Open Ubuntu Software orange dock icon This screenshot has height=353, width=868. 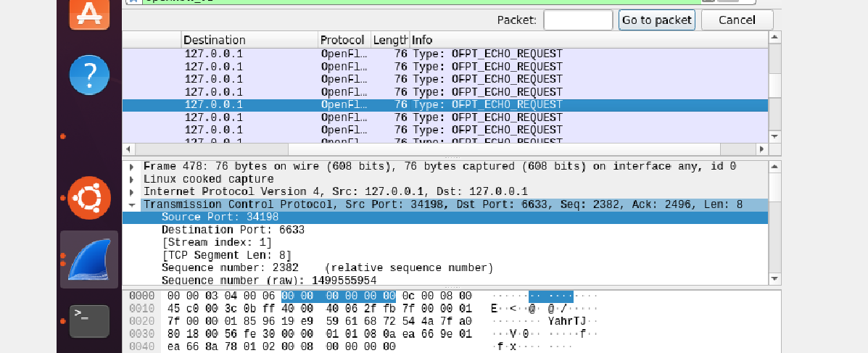89,13
